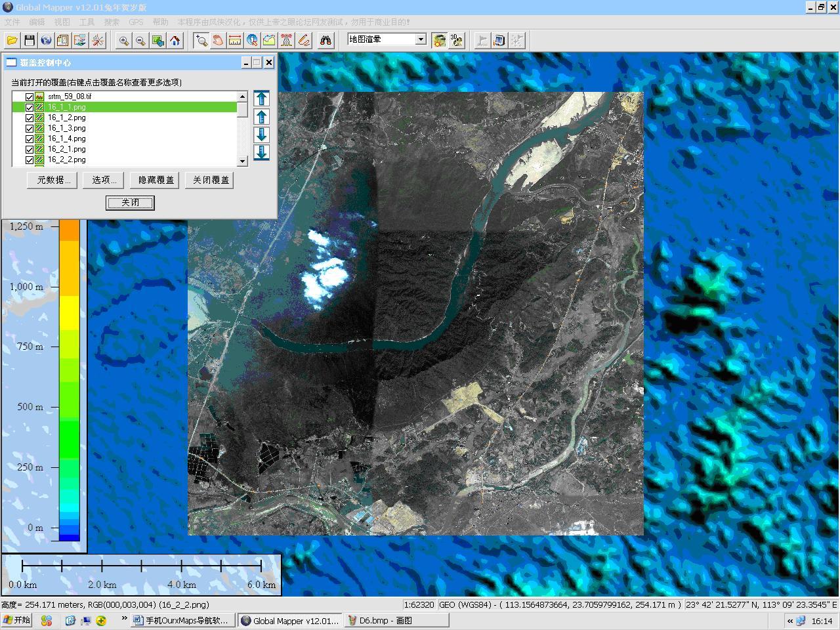Uncheck the srtm_59_08.tif overlay checkbox
840x630 pixels.
point(30,96)
